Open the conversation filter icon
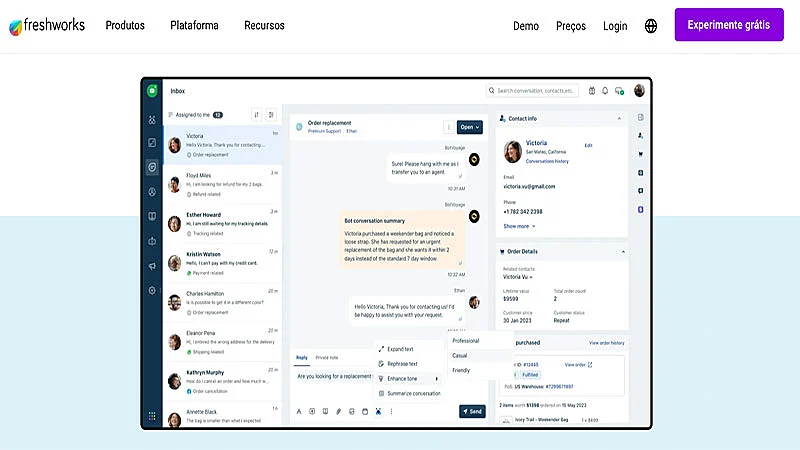 (271, 115)
